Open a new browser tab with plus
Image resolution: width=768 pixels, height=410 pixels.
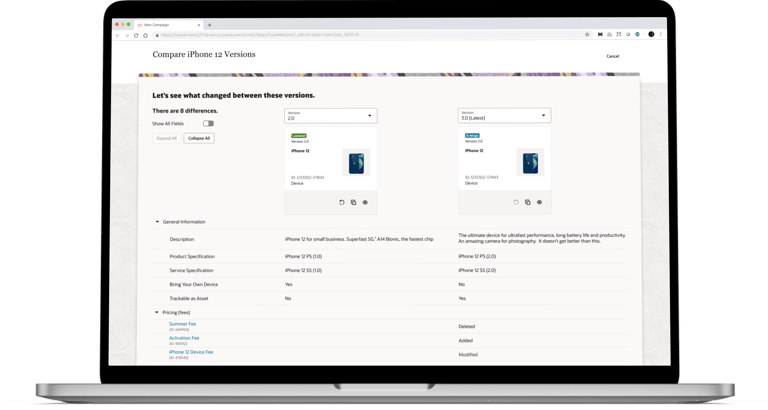(x=210, y=25)
